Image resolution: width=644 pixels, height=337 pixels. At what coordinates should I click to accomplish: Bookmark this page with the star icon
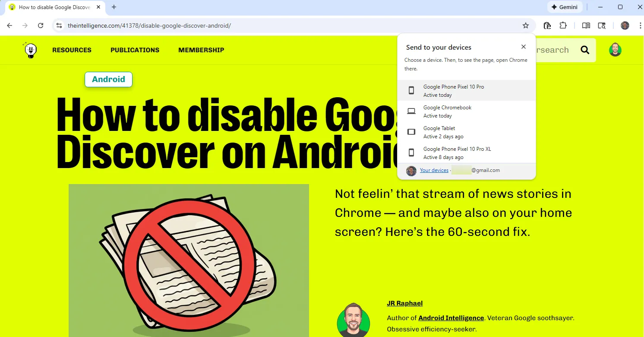(x=526, y=25)
